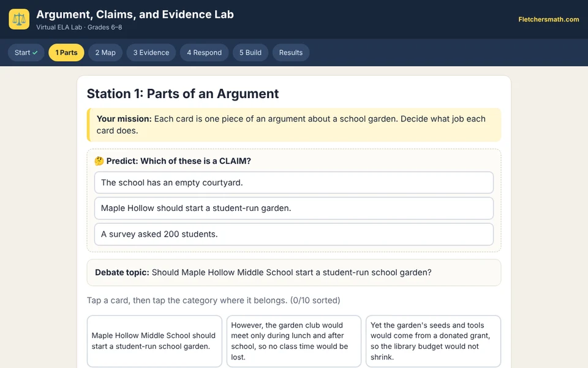Image resolution: width=588 pixels, height=368 pixels.
Task: Click 'Virtual ELA Lab · Grades 6–8' subtitle
Action: click(79, 28)
